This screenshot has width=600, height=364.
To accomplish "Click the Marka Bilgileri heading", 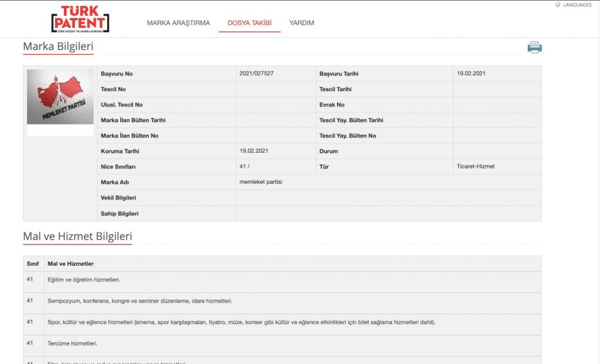I will click(x=58, y=46).
